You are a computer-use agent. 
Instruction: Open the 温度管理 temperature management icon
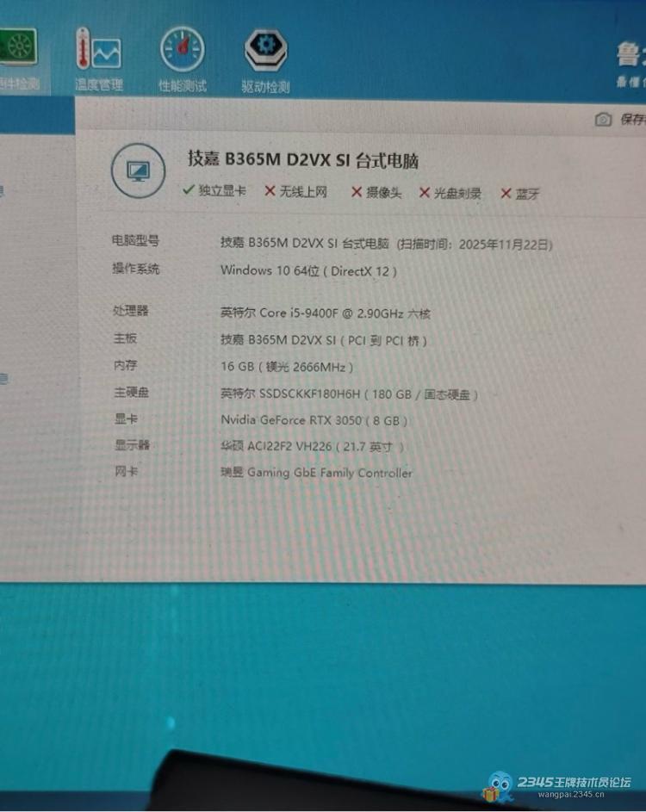click(x=98, y=57)
